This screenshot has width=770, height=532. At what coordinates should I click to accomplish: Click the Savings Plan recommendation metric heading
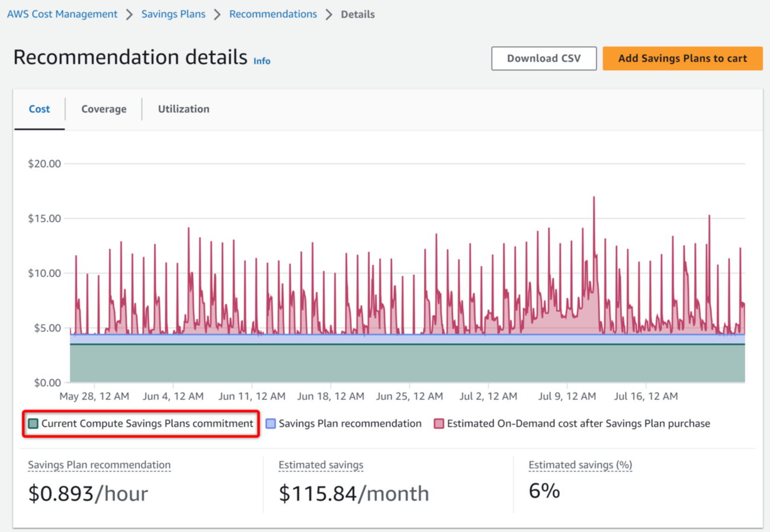coord(99,465)
